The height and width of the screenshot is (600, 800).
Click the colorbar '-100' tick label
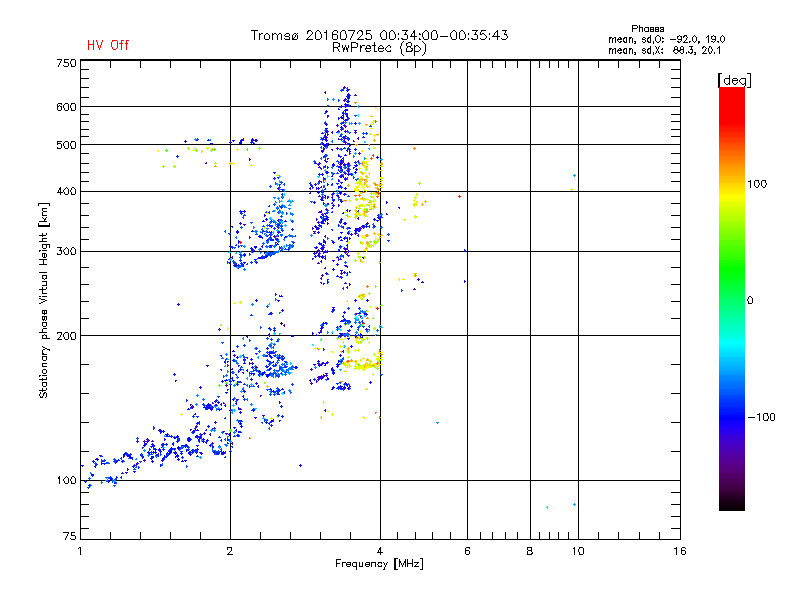761,417
